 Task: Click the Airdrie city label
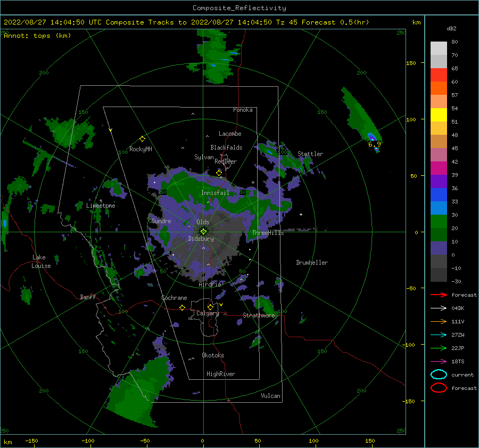pos(210,284)
